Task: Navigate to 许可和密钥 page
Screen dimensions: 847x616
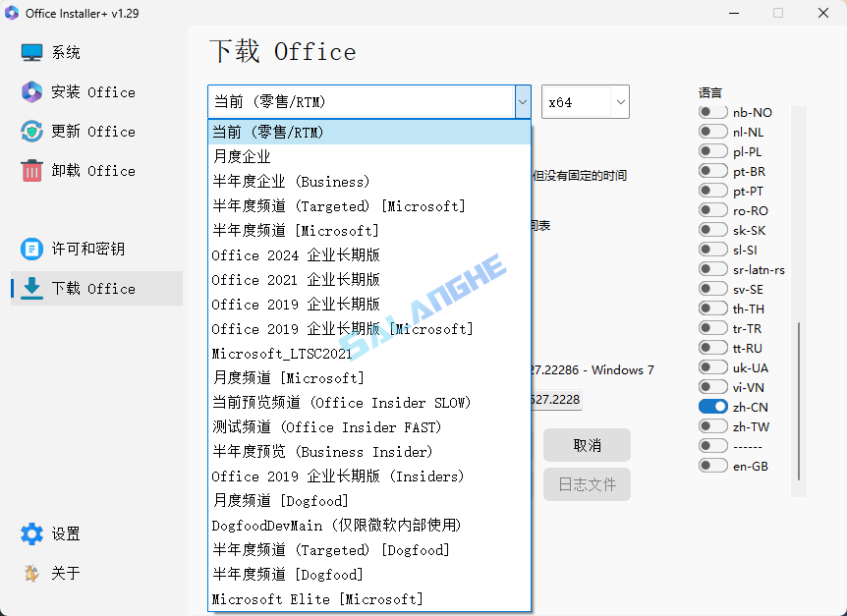Action: point(88,249)
